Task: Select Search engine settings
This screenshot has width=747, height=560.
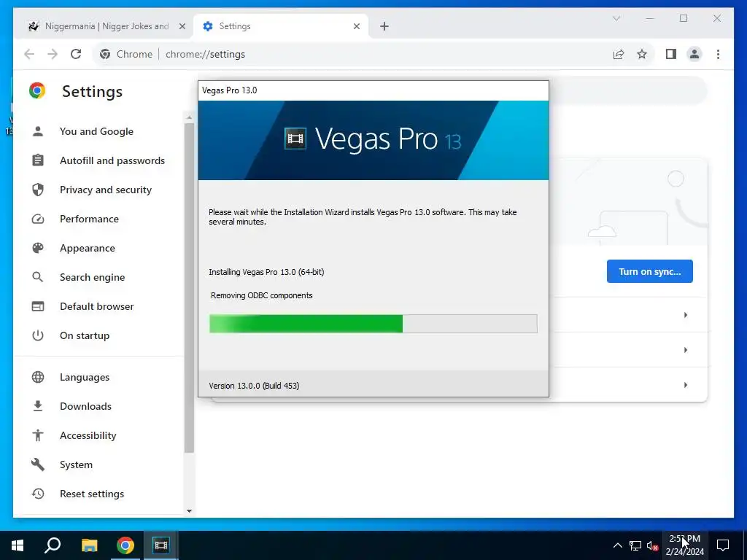Action: point(92,277)
